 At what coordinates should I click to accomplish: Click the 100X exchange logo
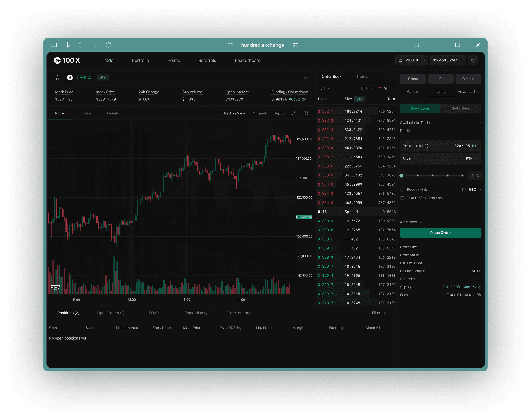point(66,60)
